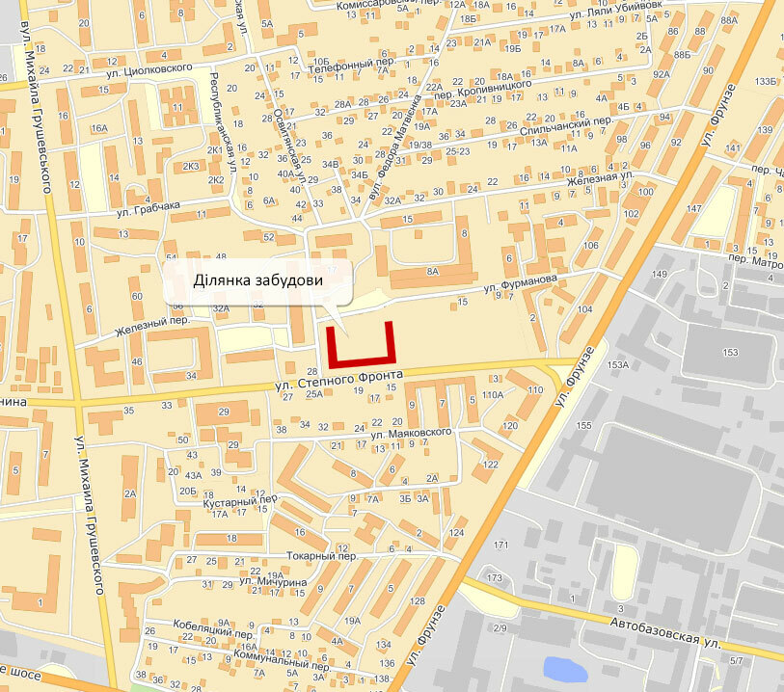
Task: Click the 'Кустарный пер.' lane label
Action: click(240, 501)
